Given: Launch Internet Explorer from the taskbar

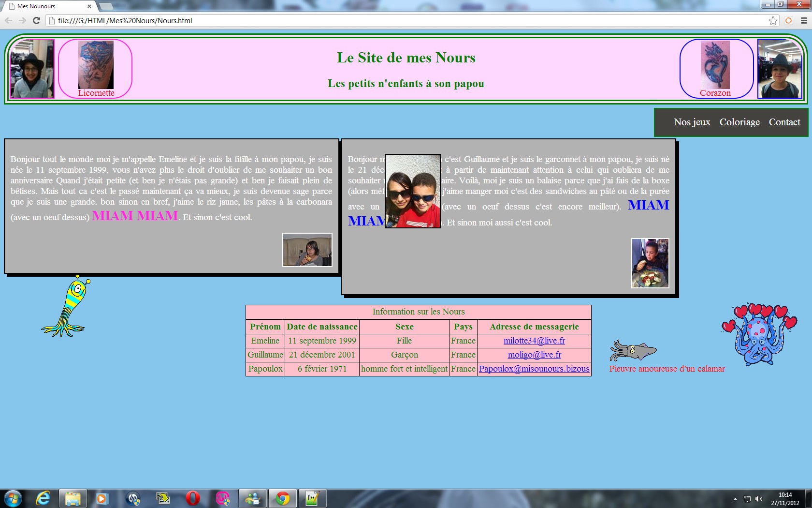Looking at the screenshot, I should pyautogui.click(x=43, y=498).
